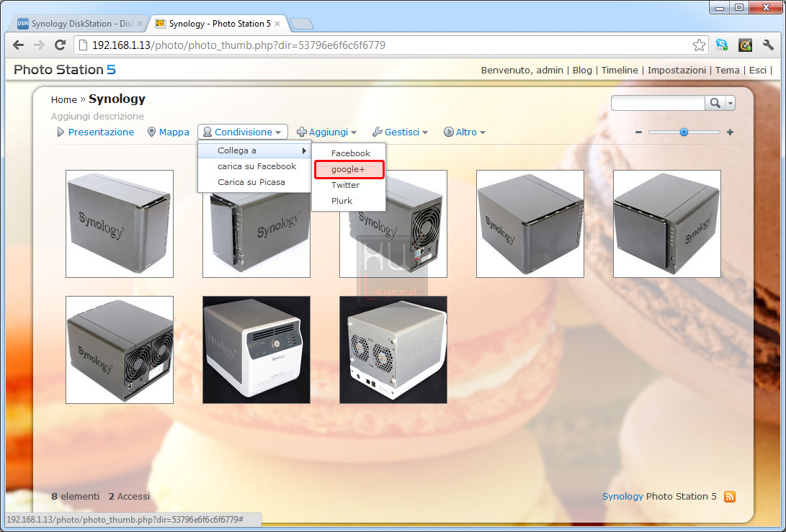Image resolution: width=786 pixels, height=532 pixels.
Task: Close the Synology DiskStation tab
Action: pos(140,24)
